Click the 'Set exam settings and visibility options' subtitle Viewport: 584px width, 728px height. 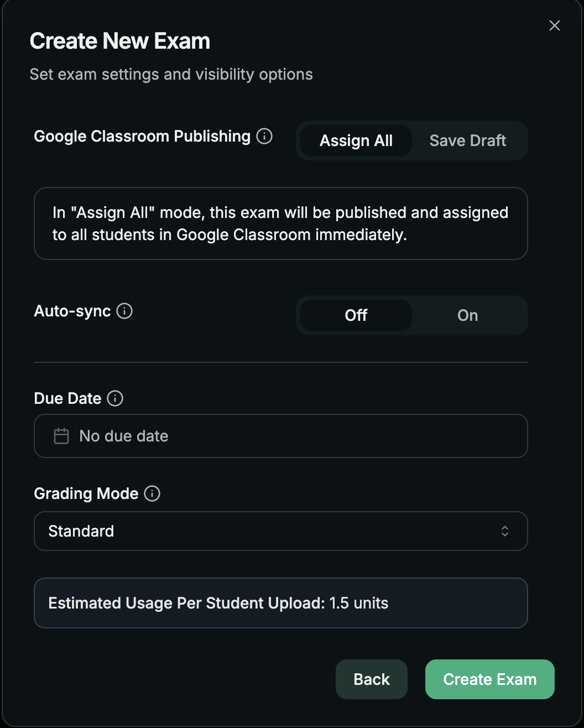coord(171,74)
